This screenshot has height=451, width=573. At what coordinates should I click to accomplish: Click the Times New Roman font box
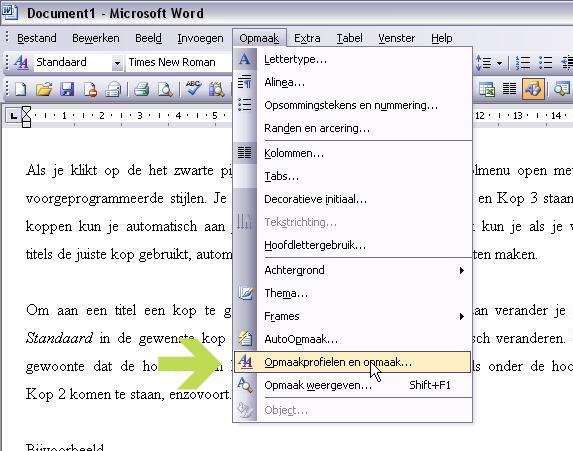tap(179, 62)
